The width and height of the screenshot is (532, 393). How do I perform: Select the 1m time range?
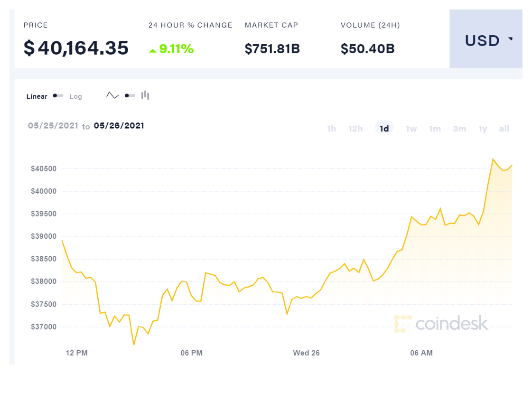(x=435, y=129)
